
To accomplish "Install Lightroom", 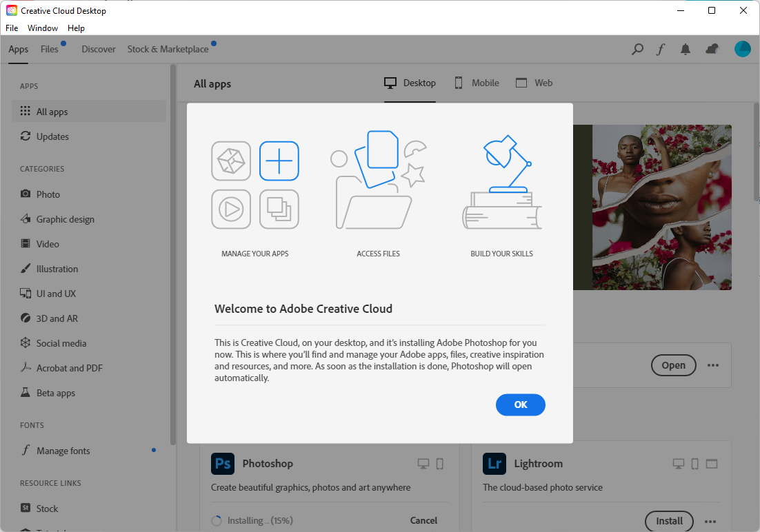I will 669,521.
